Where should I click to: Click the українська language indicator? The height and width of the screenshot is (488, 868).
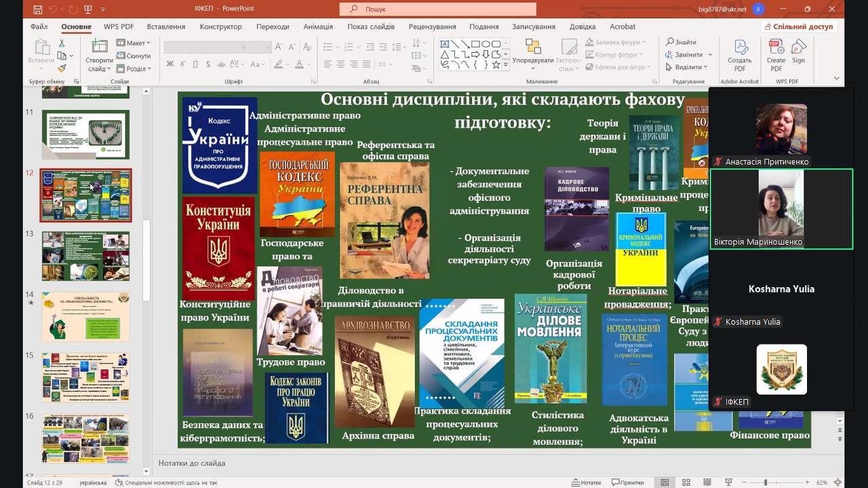coord(93,483)
